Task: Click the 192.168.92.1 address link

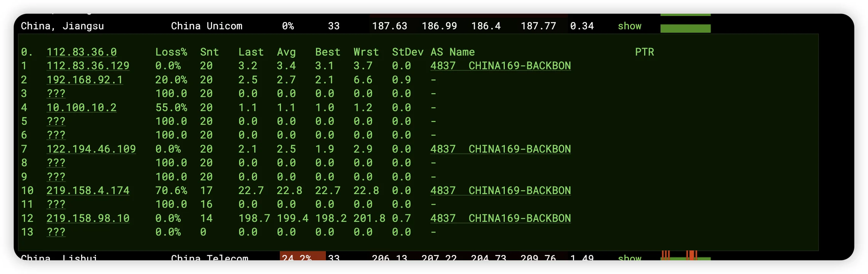Action: [x=85, y=80]
